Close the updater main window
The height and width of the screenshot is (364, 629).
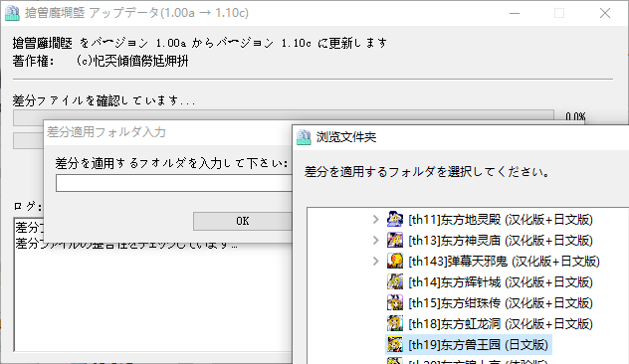click(605, 13)
